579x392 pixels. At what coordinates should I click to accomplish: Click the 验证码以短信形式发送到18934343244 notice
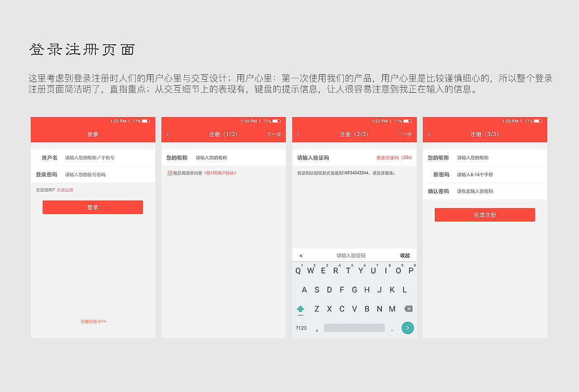click(346, 173)
